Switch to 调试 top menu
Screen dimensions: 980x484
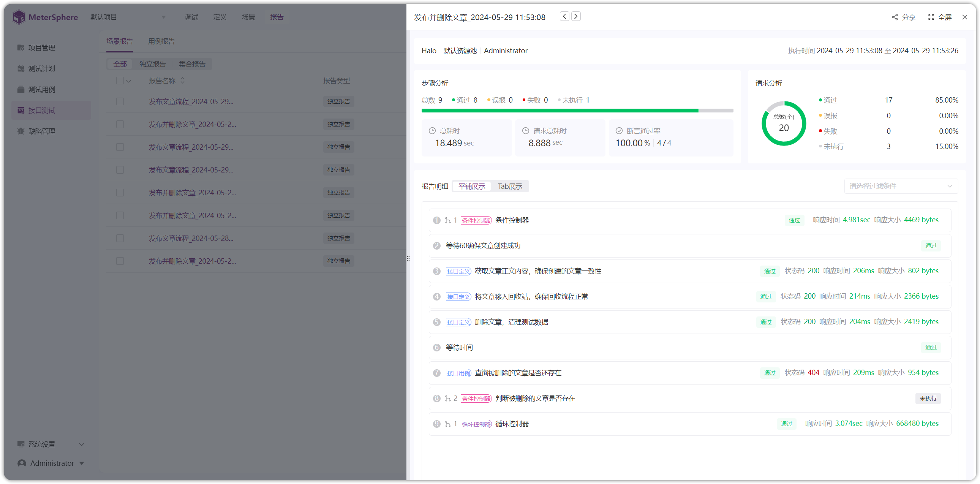point(191,17)
